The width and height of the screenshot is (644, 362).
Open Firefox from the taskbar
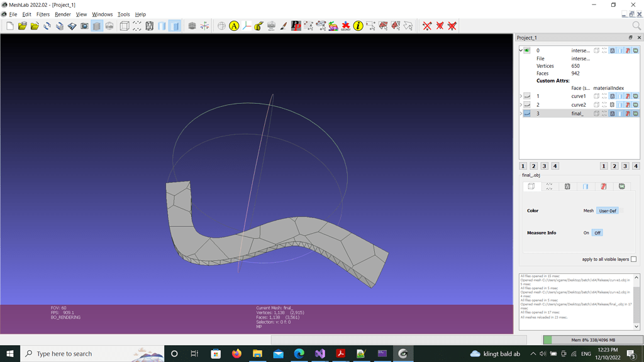point(236,353)
